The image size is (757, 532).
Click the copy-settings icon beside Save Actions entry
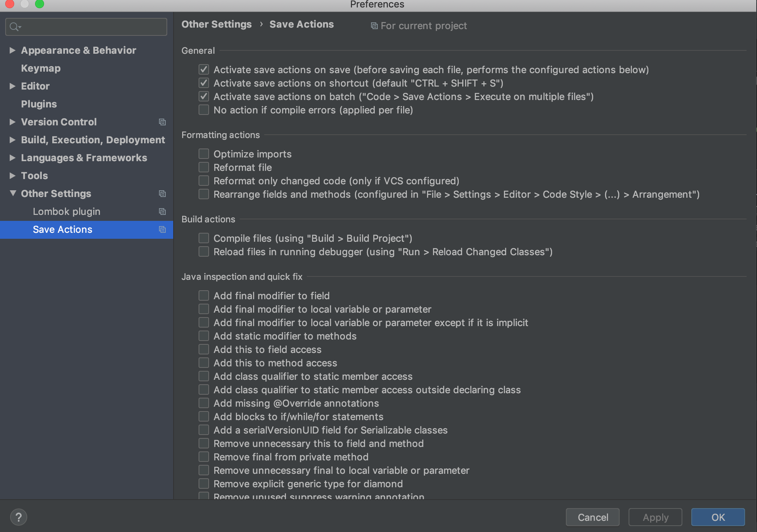[x=162, y=229]
